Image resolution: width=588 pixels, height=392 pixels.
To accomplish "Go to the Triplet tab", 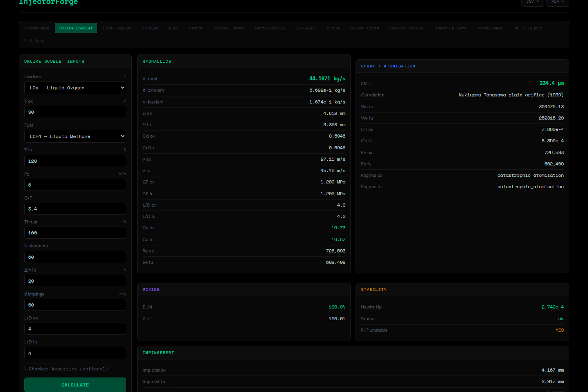I will click(151, 28).
